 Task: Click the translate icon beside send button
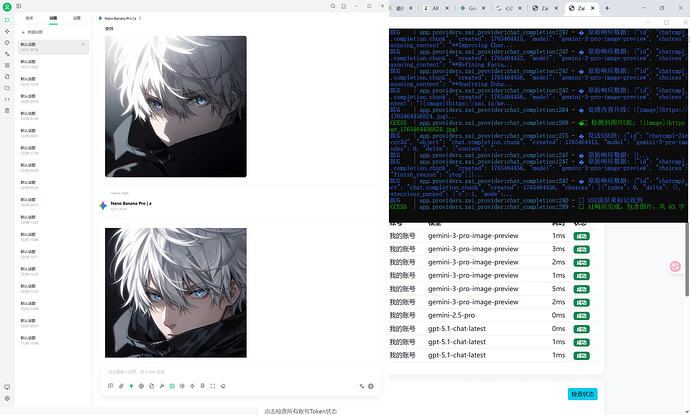tap(362, 386)
